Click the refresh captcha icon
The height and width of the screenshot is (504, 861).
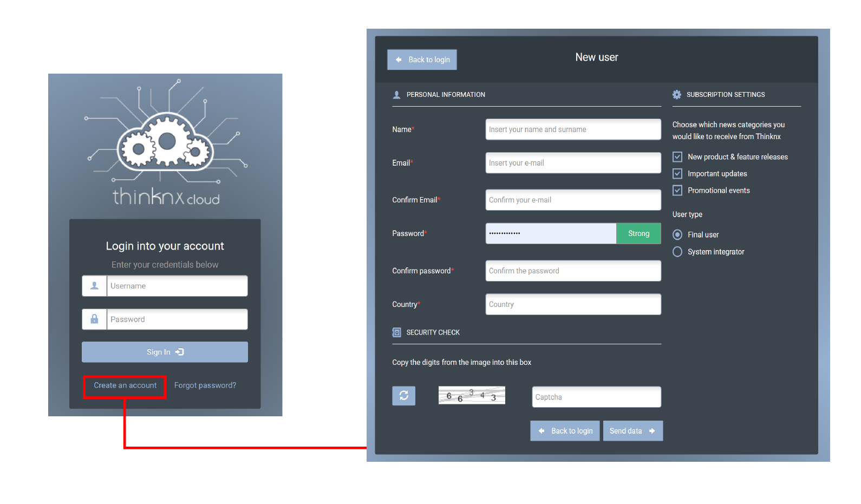(x=403, y=396)
